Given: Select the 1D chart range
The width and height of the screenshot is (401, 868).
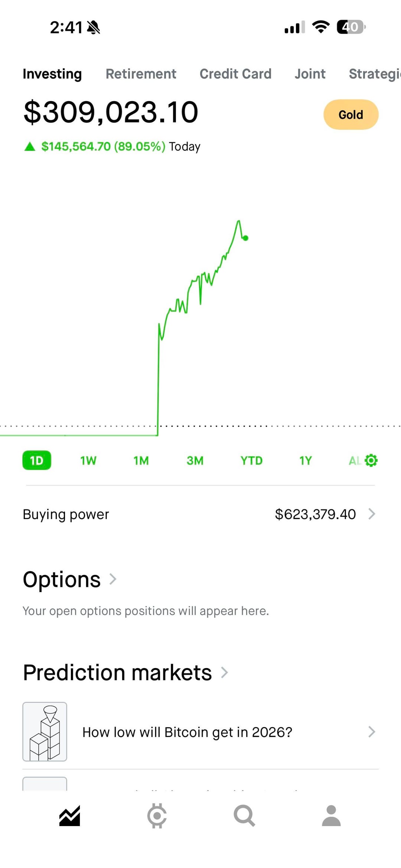Looking at the screenshot, I should point(37,460).
